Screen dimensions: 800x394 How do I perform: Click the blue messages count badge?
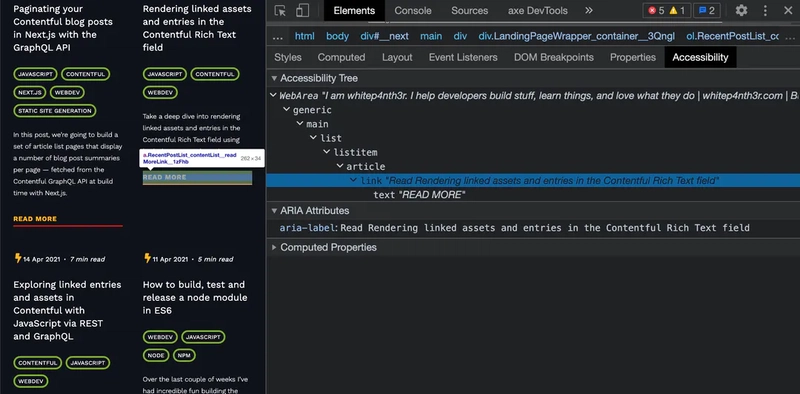(x=707, y=10)
